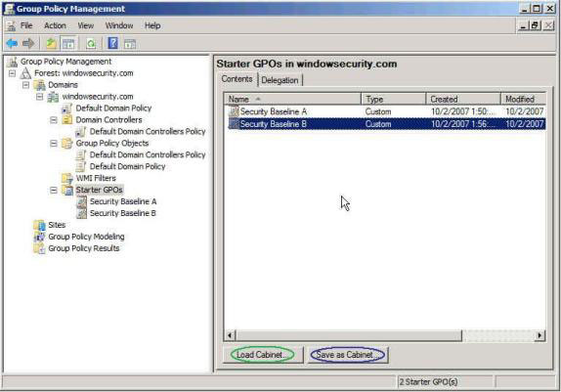Viewport: 561px width, 392px height.
Task: Collapse the windowsecurity.com domain node
Action: [x=40, y=97]
